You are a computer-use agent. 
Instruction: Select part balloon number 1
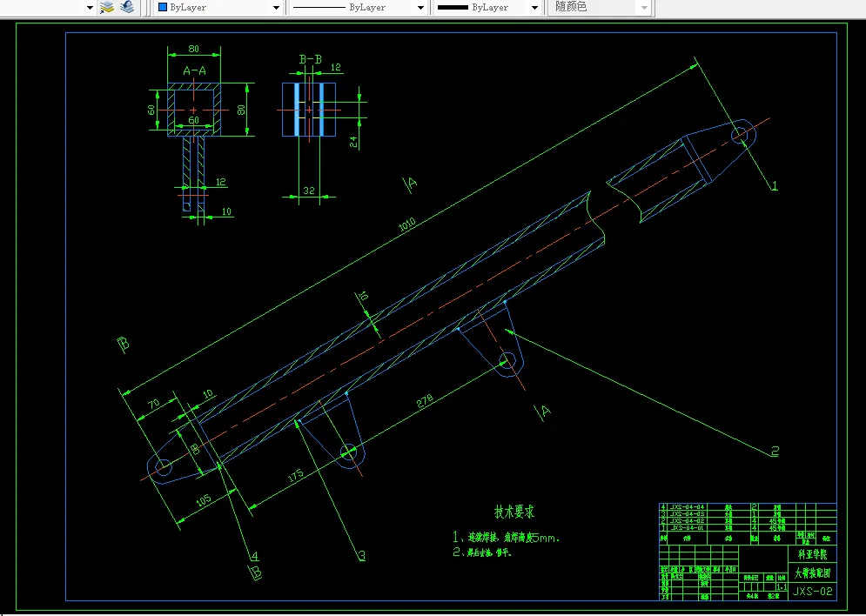(x=775, y=185)
